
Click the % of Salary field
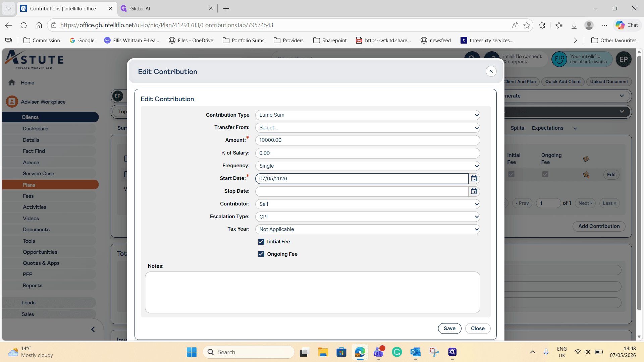click(368, 153)
